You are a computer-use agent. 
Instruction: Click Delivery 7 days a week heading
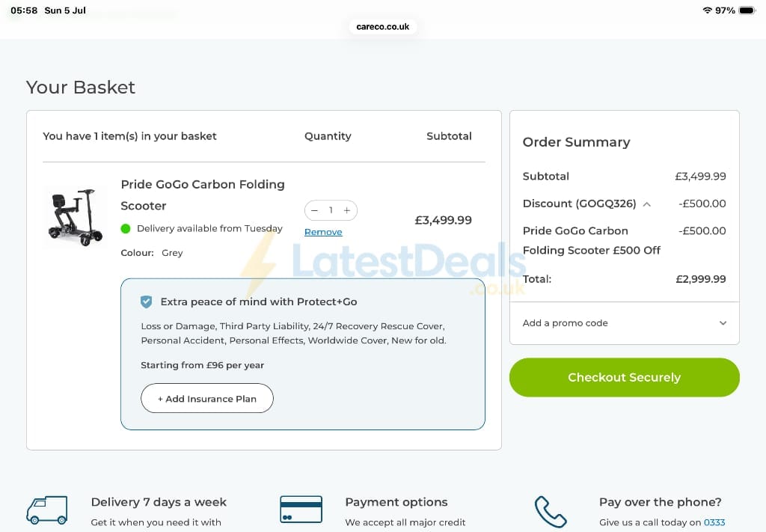coord(159,502)
